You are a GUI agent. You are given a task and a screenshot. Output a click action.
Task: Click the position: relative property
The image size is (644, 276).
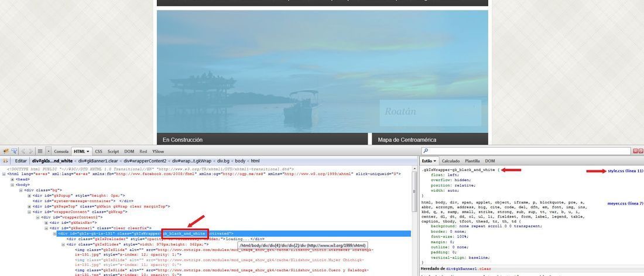[x=453, y=185]
